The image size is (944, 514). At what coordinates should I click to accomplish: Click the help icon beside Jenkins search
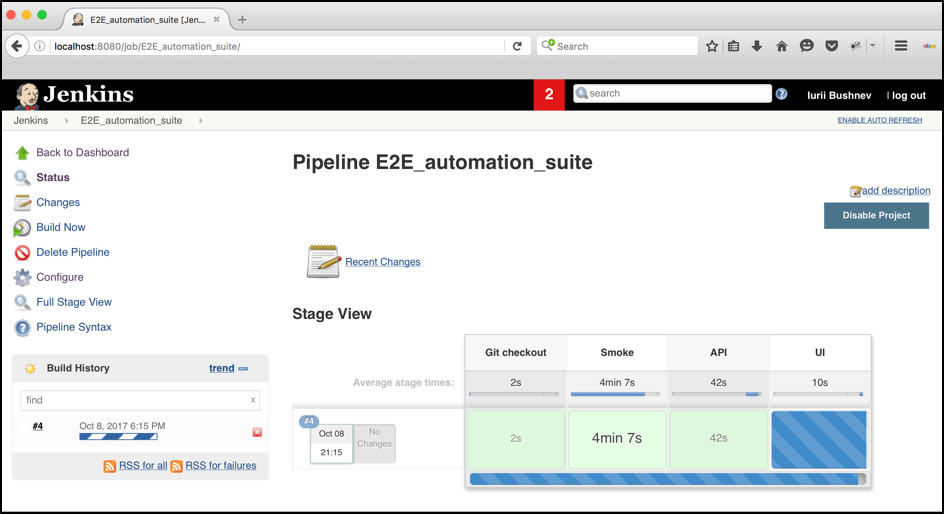[781, 94]
